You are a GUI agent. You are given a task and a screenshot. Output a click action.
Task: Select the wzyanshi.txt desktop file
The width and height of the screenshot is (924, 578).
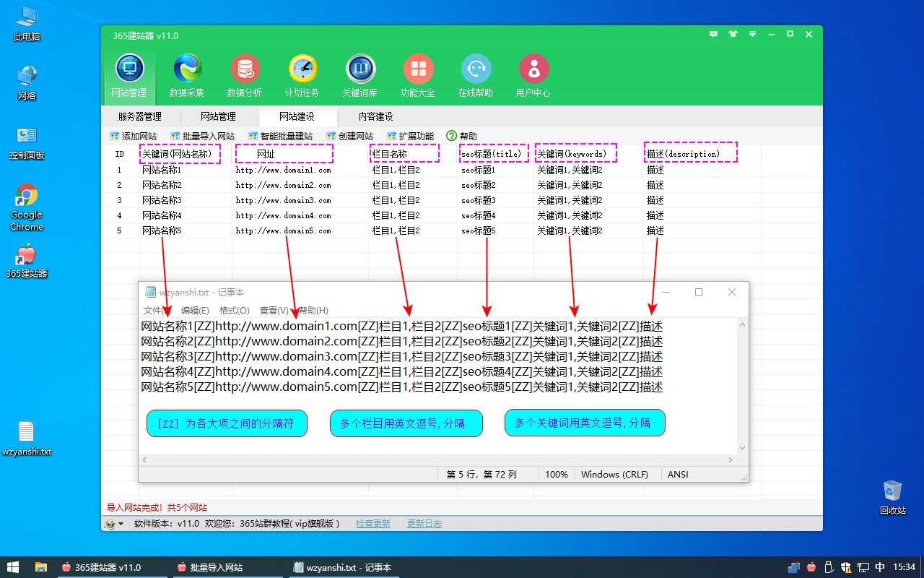tap(27, 439)
